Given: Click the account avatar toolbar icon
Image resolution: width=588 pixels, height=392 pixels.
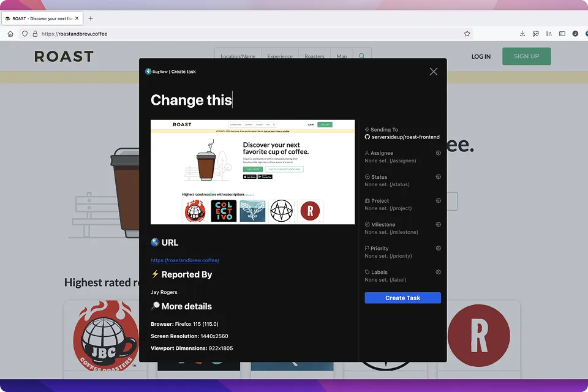Looking at the screenshot, I should tap(575, 34).
